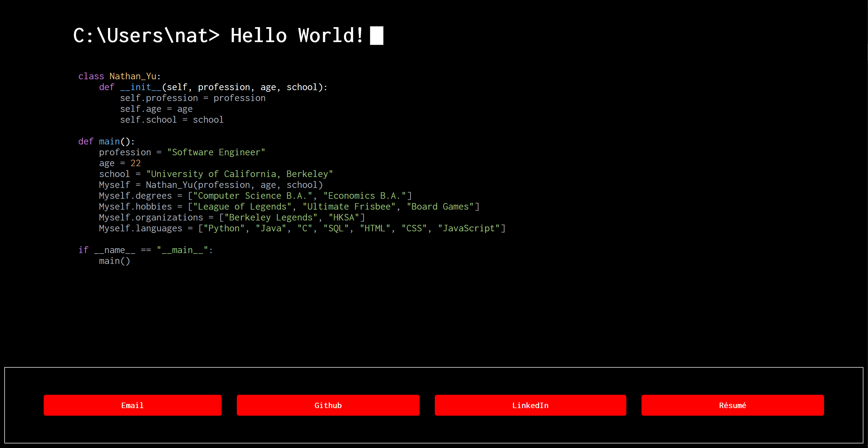The height and width of the screenshot is (448, 868).
Task: Click "Berkeley Legends" organization string
Action: pyautogui.click(x=271, y=217)
